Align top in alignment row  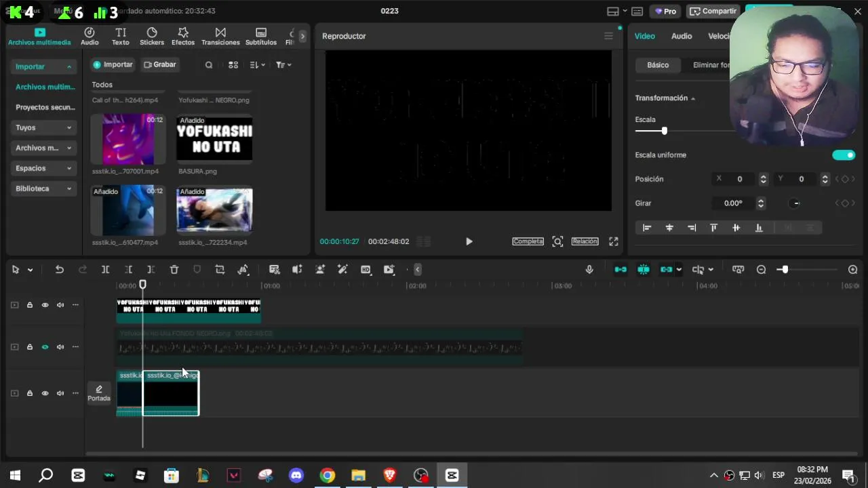(x=713, y=228)
